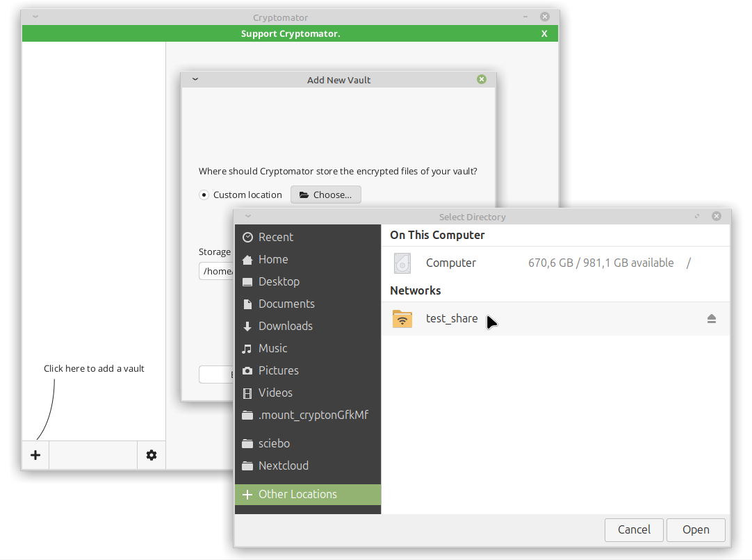
Task: Click the Pictures camera icon
Action: pyautogui.click(x=247, y=370)
